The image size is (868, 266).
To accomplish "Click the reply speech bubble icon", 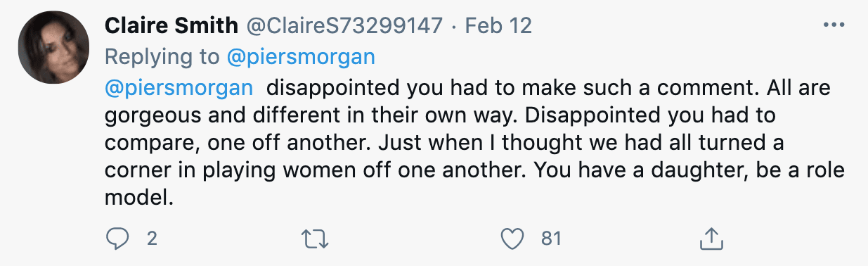I will point(117,238).
